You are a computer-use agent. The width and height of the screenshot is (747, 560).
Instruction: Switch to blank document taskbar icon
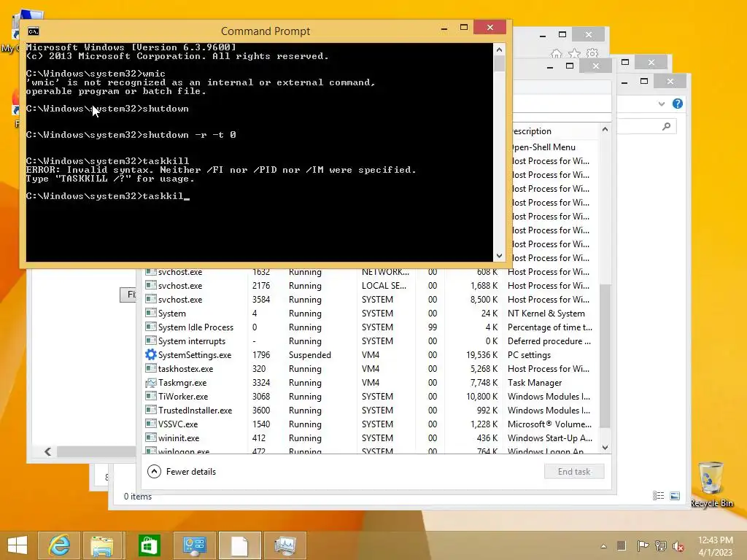coord(239,545)
